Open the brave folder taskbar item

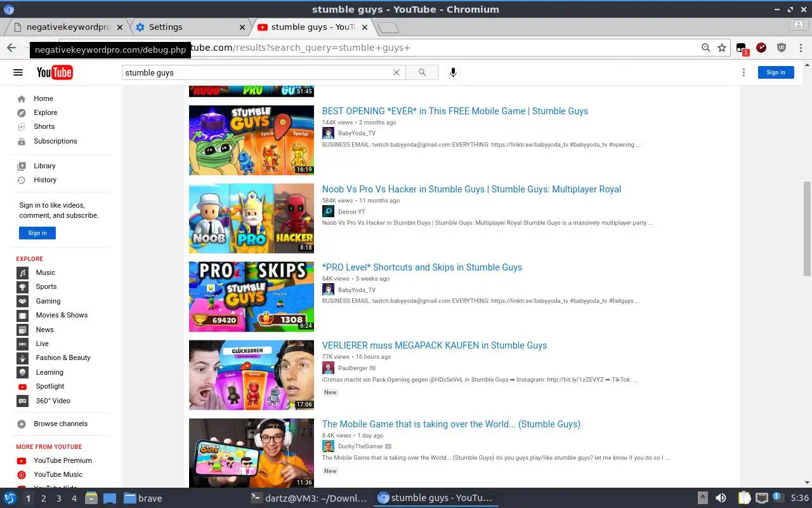[x=143, y=498]
